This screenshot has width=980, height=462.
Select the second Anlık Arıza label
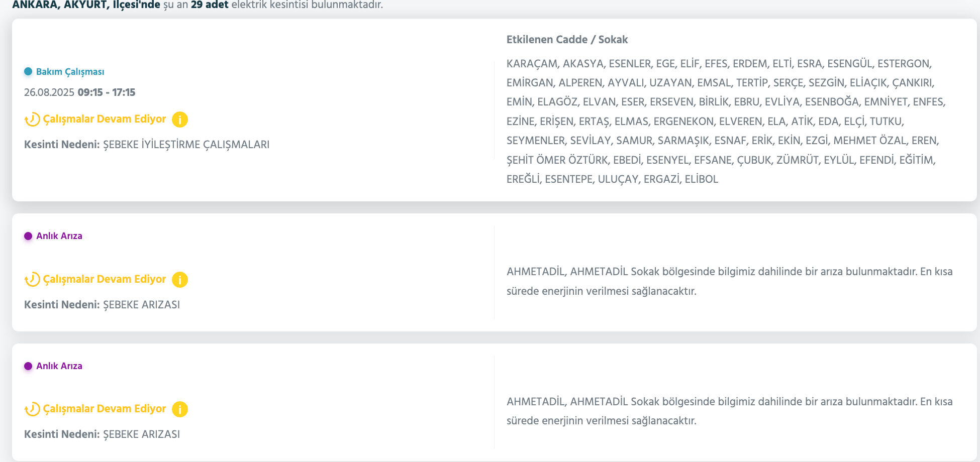click(x=59, y=366)
